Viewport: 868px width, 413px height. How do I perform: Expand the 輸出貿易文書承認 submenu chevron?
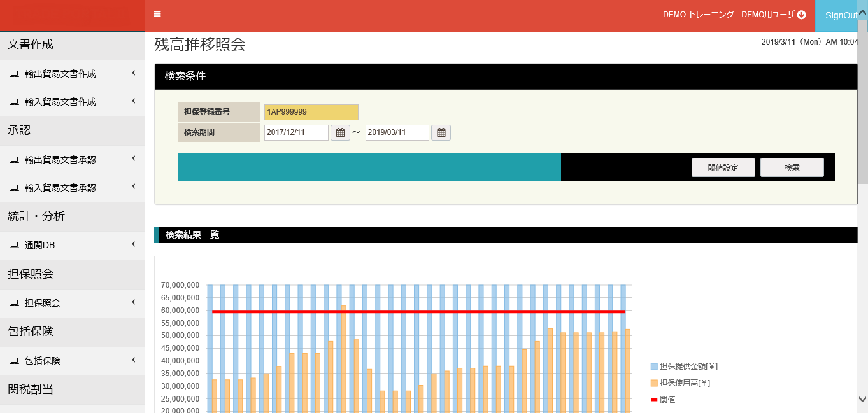pos(134,158)
